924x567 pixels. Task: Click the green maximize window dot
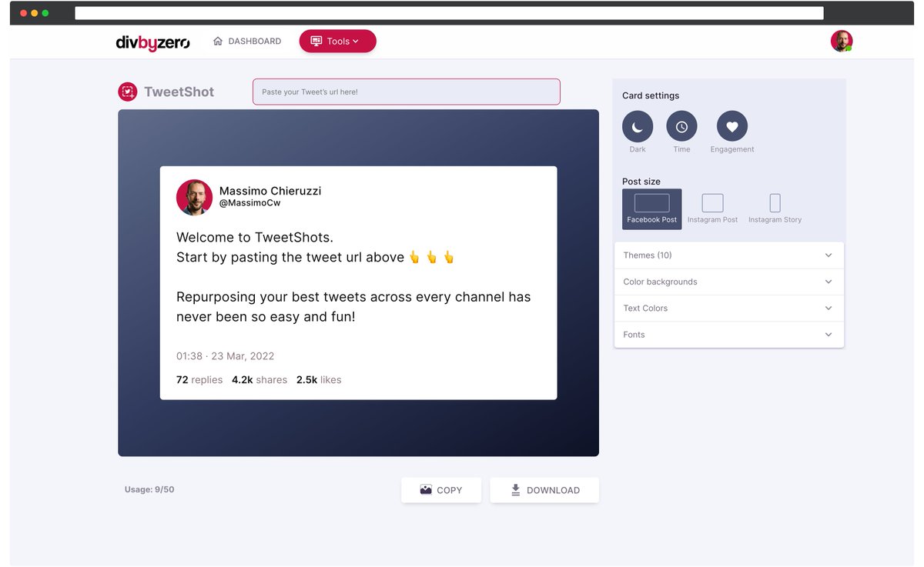click(45, 13)
